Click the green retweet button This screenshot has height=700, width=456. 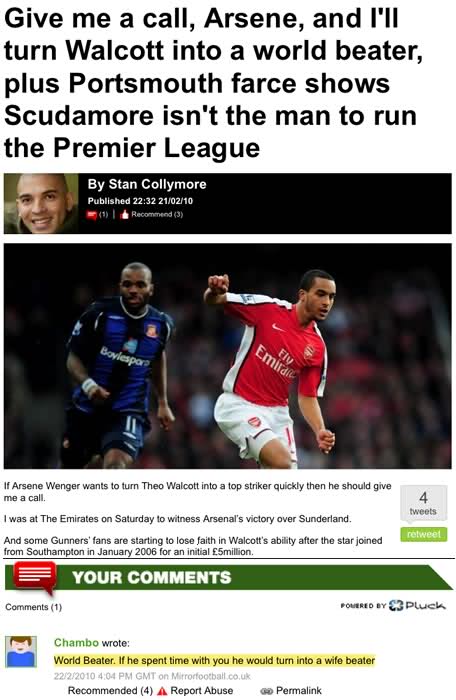click(423, 534)
